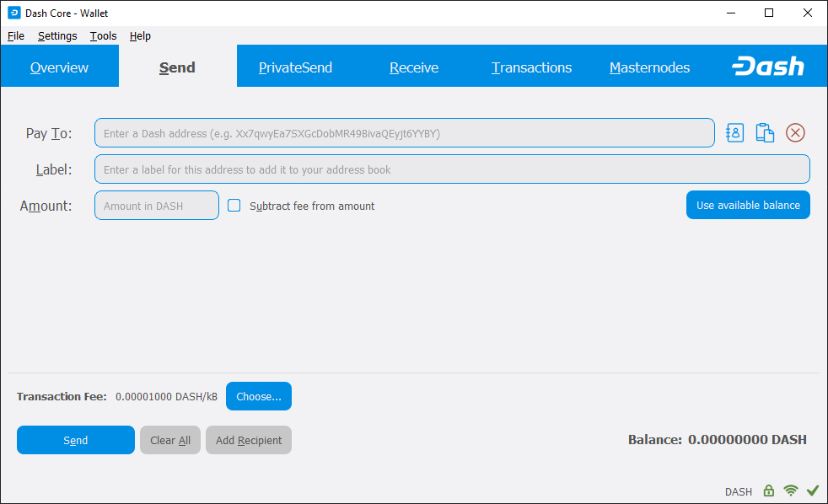This screenshot has height=504, width=828.
Task: Switch to the Overview tab
Action: click(59, 67)
